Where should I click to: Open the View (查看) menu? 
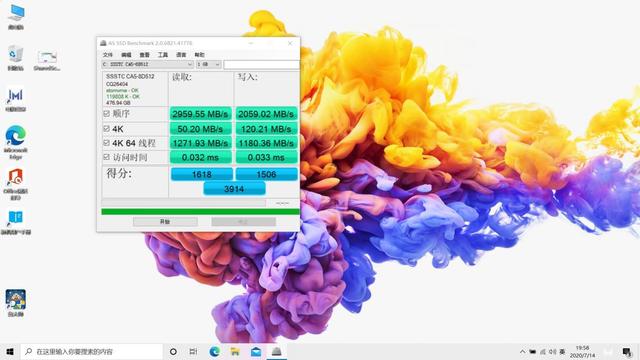(x=144, y=55)
